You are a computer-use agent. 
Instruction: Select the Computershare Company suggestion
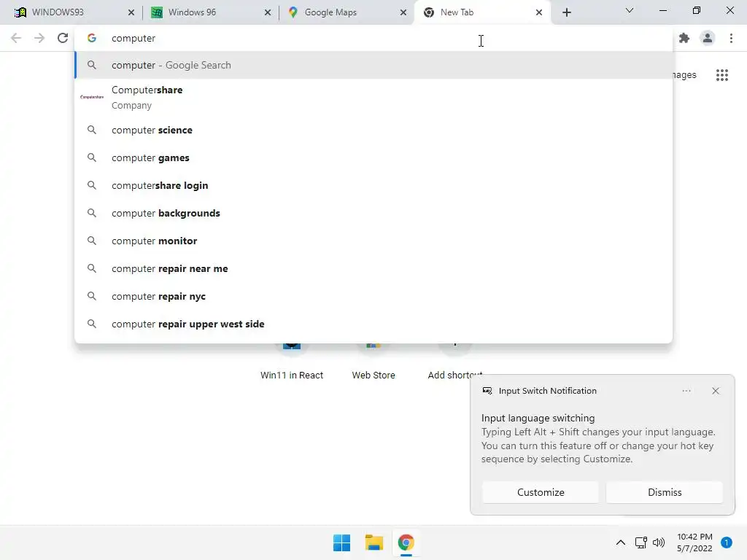(x=373, y=97)
